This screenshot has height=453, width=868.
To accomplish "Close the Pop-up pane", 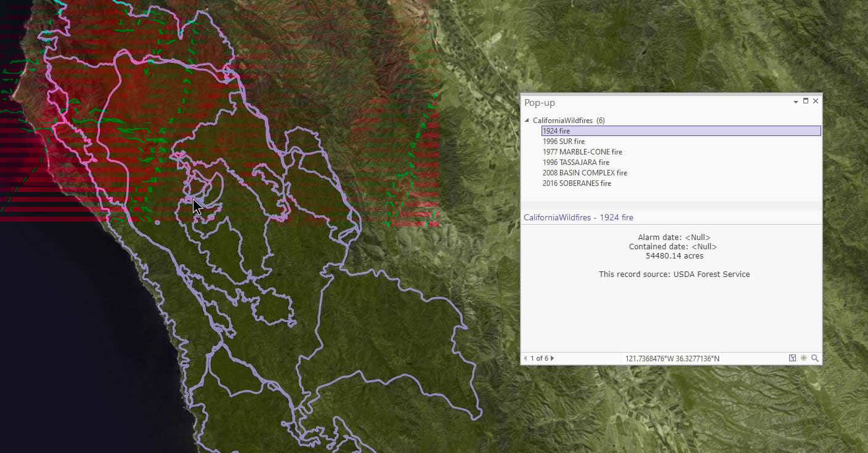I will 816,101.
